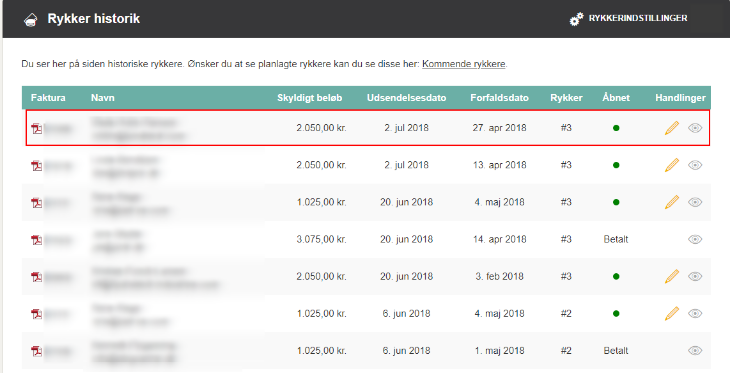The image size is (730, 373).
Task: View the reminder due 27. apr 2018 via eye icon
Action: click(x=695, y=128)
